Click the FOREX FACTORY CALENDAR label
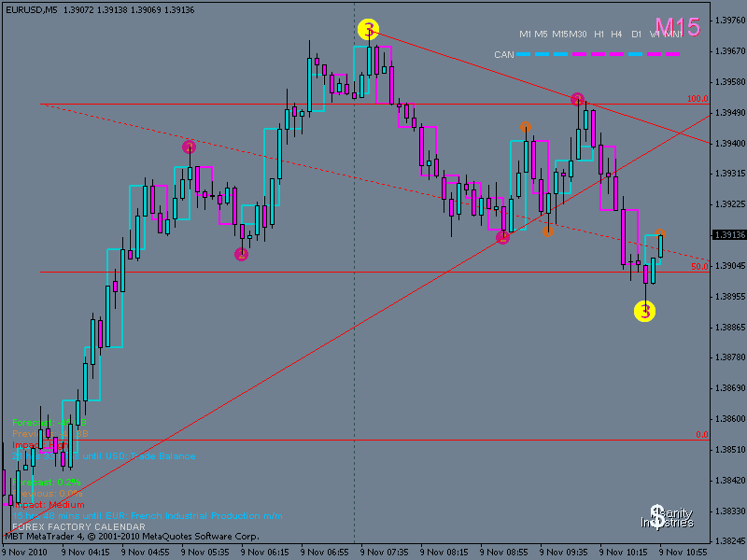This screenshot has width=747, height=560. tap(78, 526)
